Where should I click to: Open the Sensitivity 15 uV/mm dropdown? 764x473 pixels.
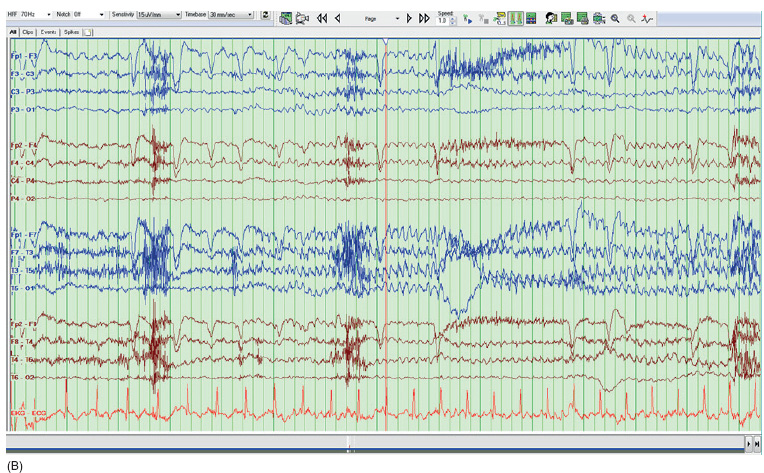pos(177,16)
